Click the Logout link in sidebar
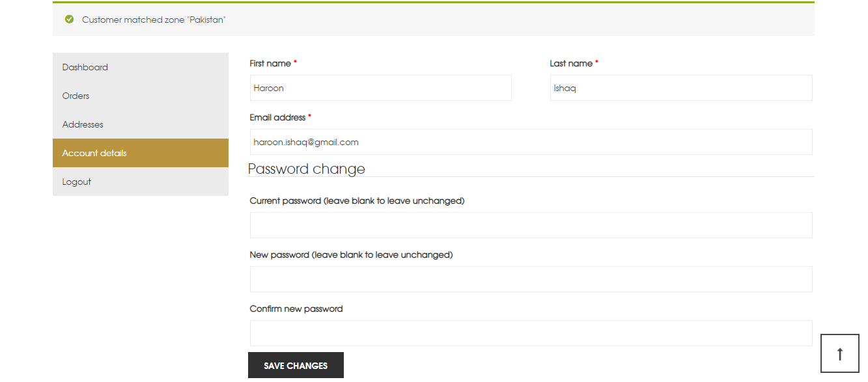The height and width of the screenshot is (382, 868). pos(141,182)
